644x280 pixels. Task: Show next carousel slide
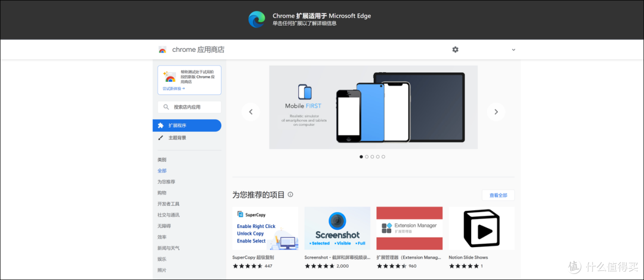[496, 112]
